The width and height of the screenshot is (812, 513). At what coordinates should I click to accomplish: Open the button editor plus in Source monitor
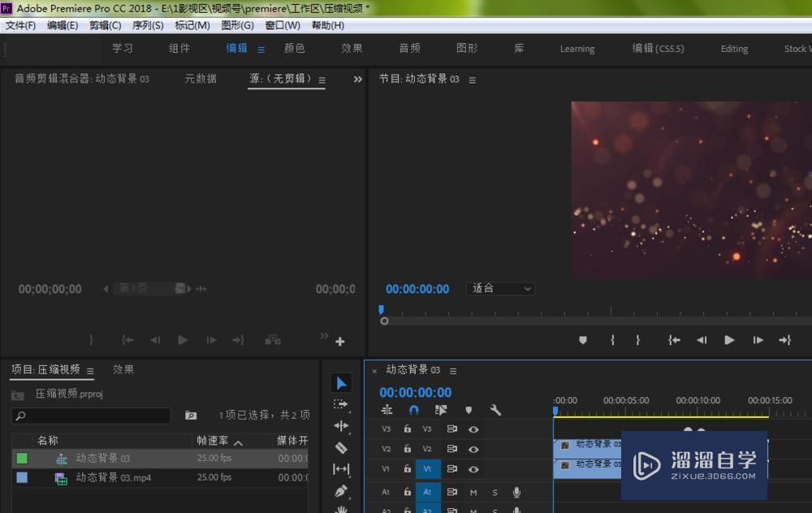pyautogui.click(x=339, y=342)
